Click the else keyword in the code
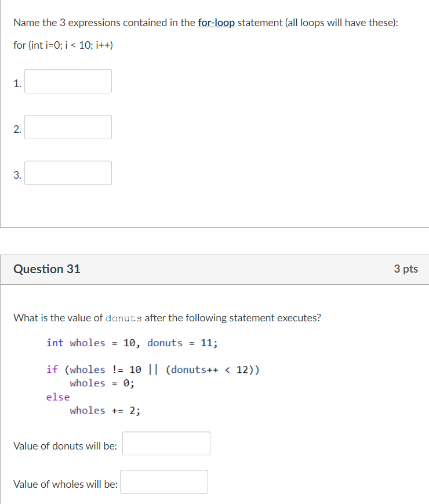 (x=57, y=397)
